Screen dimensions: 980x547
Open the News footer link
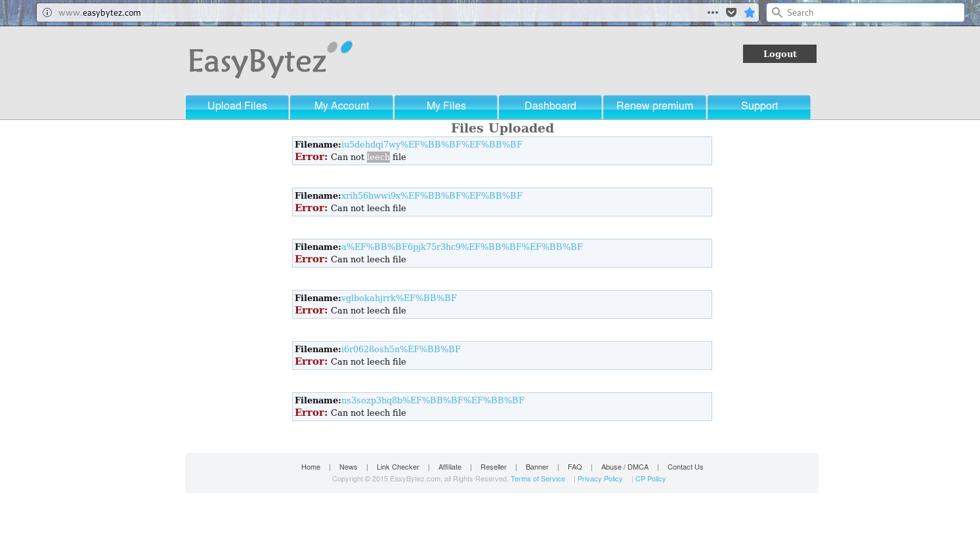(348, 468)
